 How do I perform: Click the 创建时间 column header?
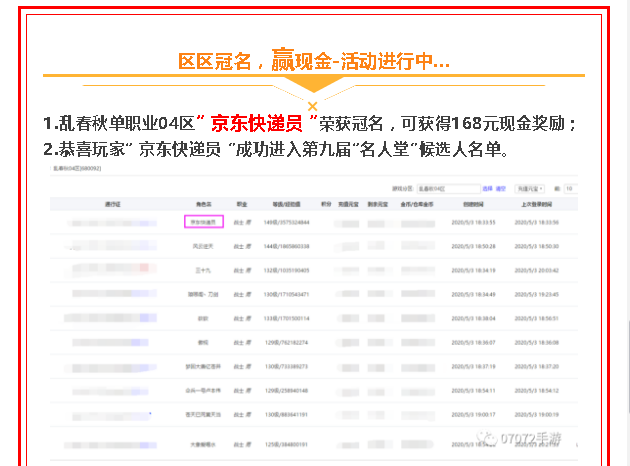pyautogui.click(x=473, y=204)
